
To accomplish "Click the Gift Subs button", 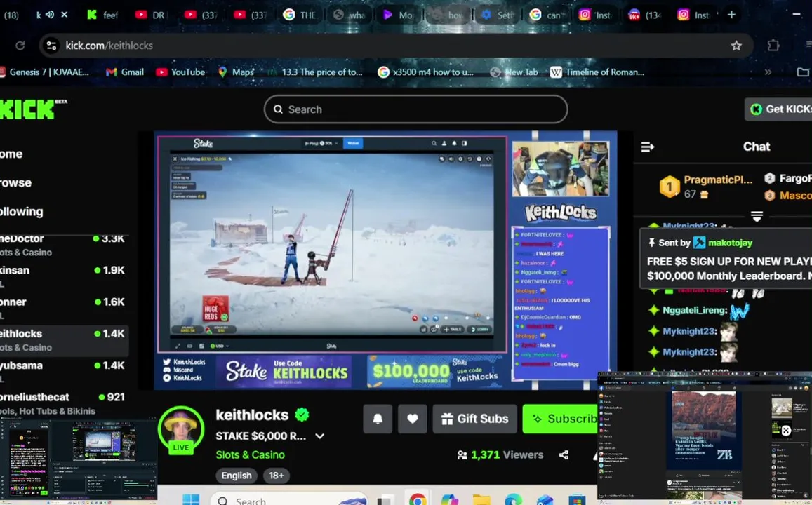I will 475,419.
